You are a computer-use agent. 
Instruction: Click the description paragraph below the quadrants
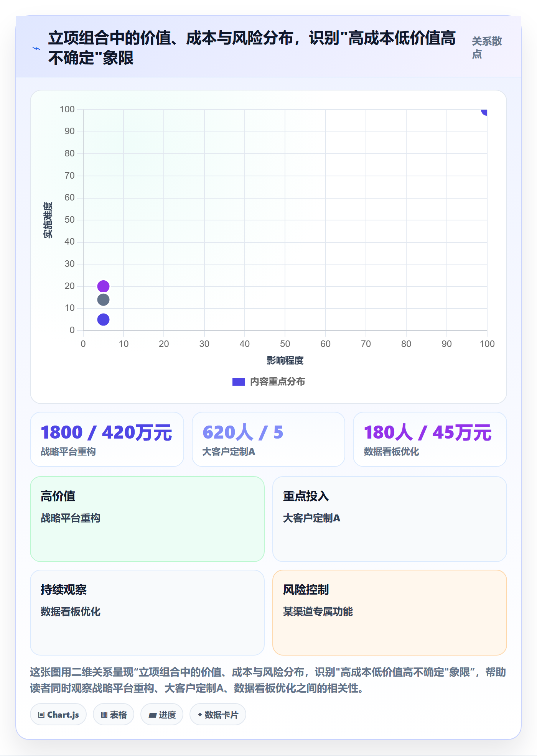268,680
